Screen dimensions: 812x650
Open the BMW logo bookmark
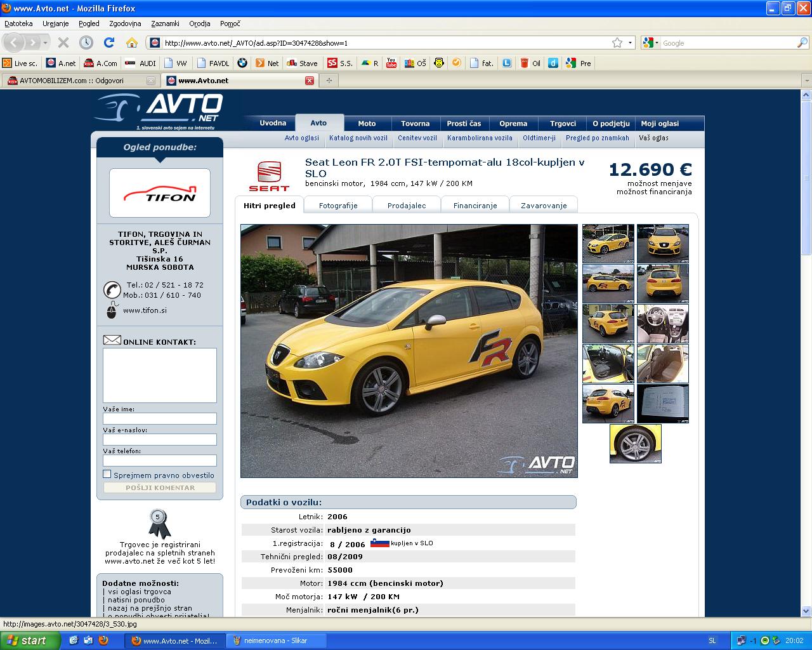click(x=242, y=63)
